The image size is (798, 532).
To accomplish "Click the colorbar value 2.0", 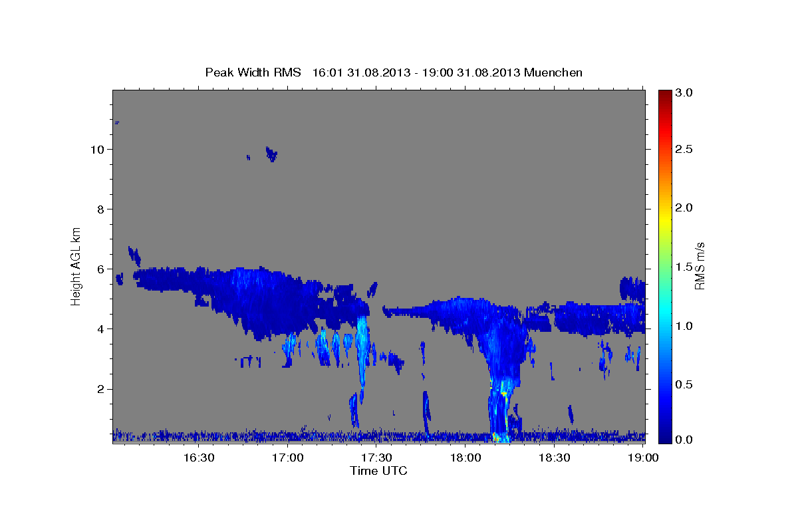I will [x=685, y=207].
